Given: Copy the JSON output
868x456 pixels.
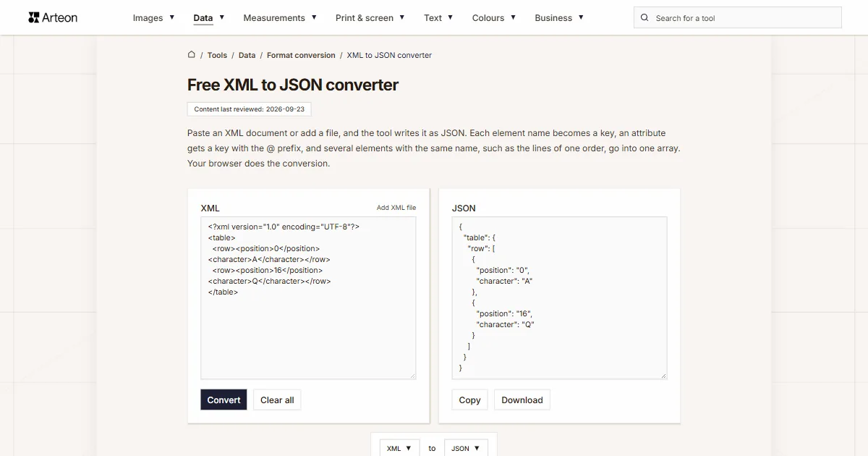Looking at the screenshot, I should (x=469, y=400).
